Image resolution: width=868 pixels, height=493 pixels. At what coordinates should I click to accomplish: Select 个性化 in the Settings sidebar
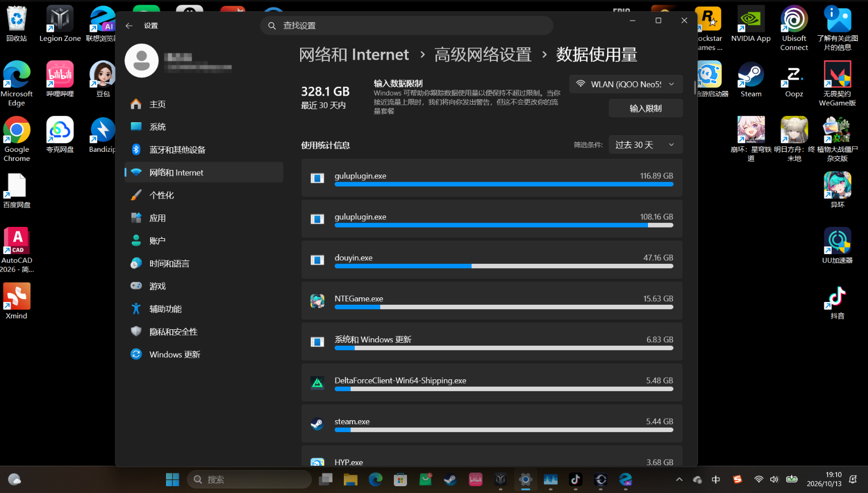[204, 195]
